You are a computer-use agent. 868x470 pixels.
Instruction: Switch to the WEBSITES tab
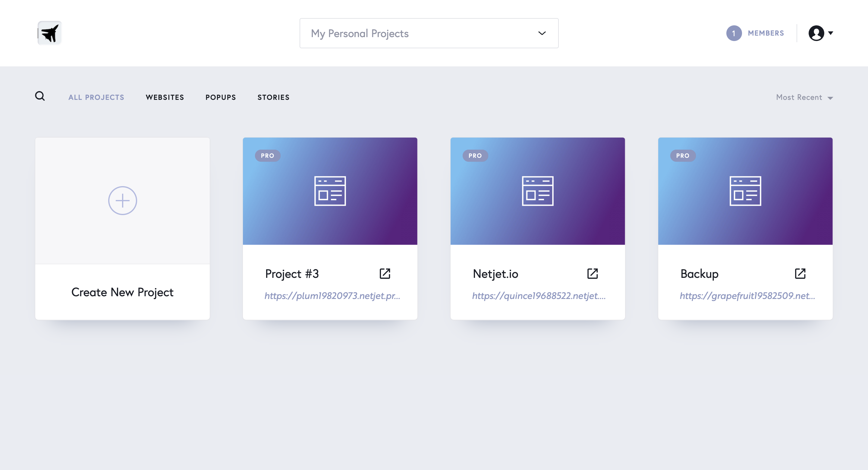[x=165, y=97]
